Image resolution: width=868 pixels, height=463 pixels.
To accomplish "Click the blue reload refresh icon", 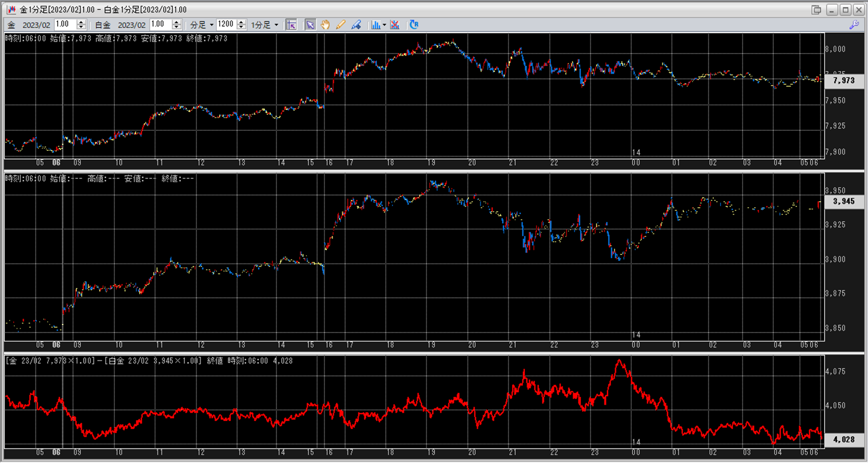I will 414,25.
